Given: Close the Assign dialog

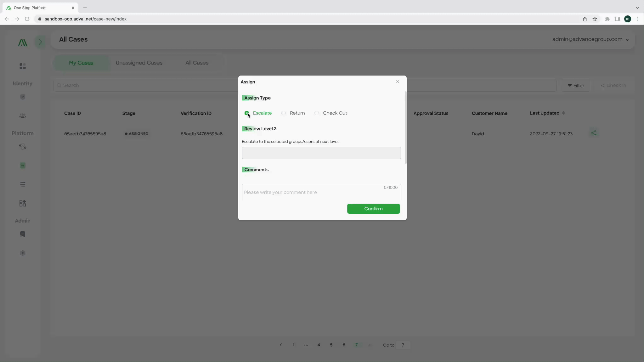Looking at the screenshot, I should [397, 82].
